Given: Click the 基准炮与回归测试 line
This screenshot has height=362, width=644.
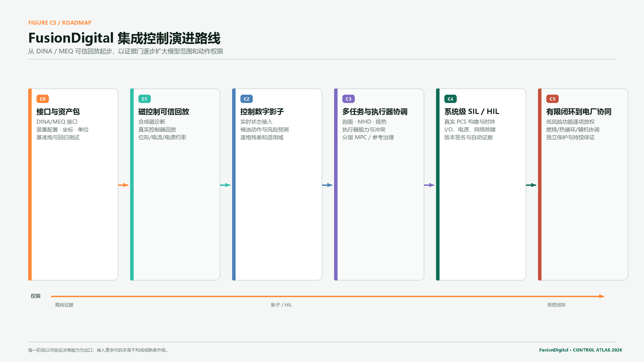Looking at the screenshot, I should [58, 137].
